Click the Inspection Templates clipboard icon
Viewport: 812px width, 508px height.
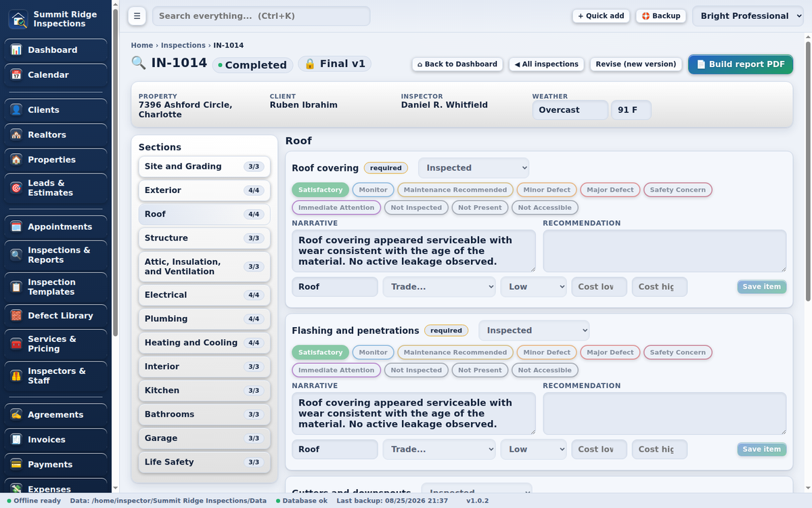coord(16,287)
